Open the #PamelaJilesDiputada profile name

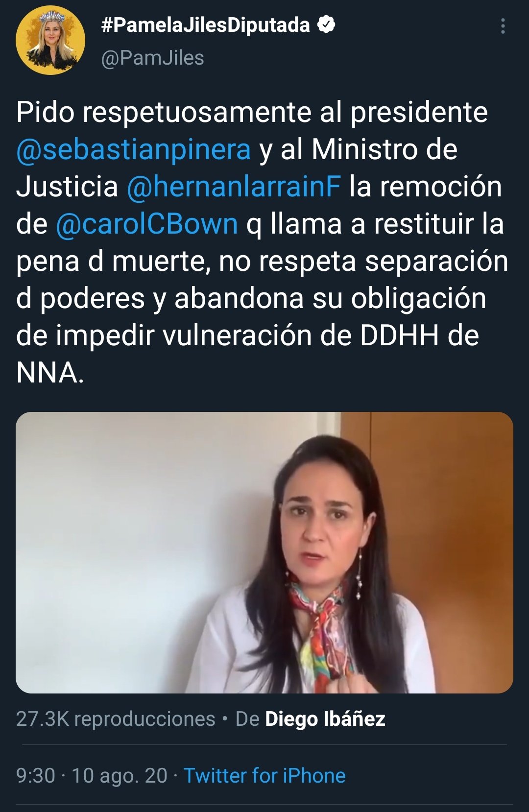tap(205, 25)
